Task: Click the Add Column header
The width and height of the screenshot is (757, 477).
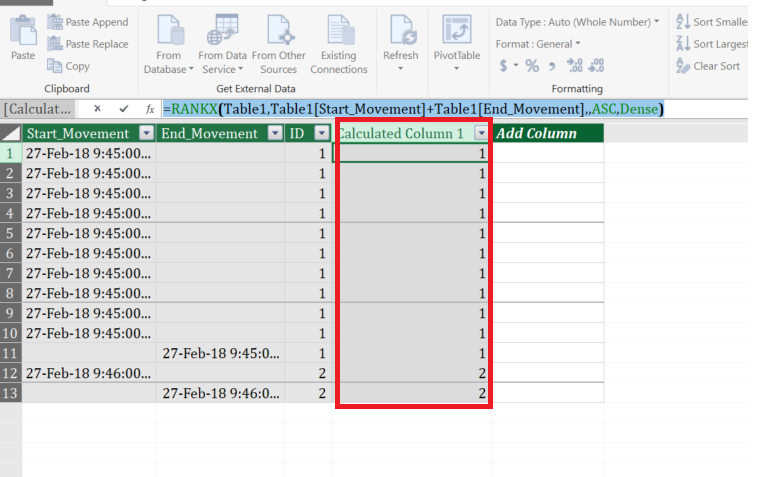Action: (547, 133)
